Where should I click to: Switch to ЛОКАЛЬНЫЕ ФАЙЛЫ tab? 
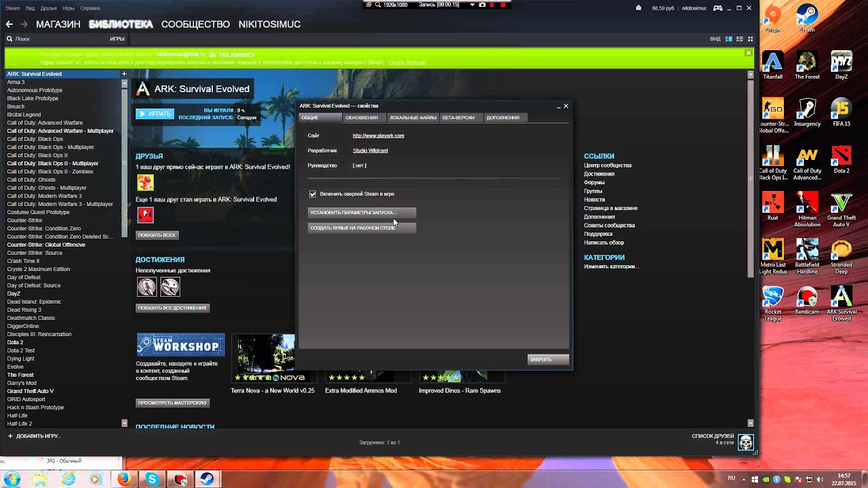coord(413,117)
